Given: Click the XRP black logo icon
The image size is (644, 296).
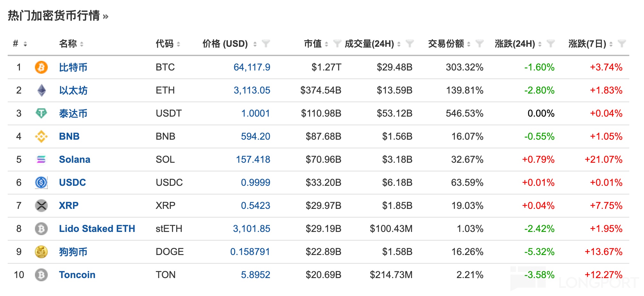Looking at the screenshot, I should (41, 206).
